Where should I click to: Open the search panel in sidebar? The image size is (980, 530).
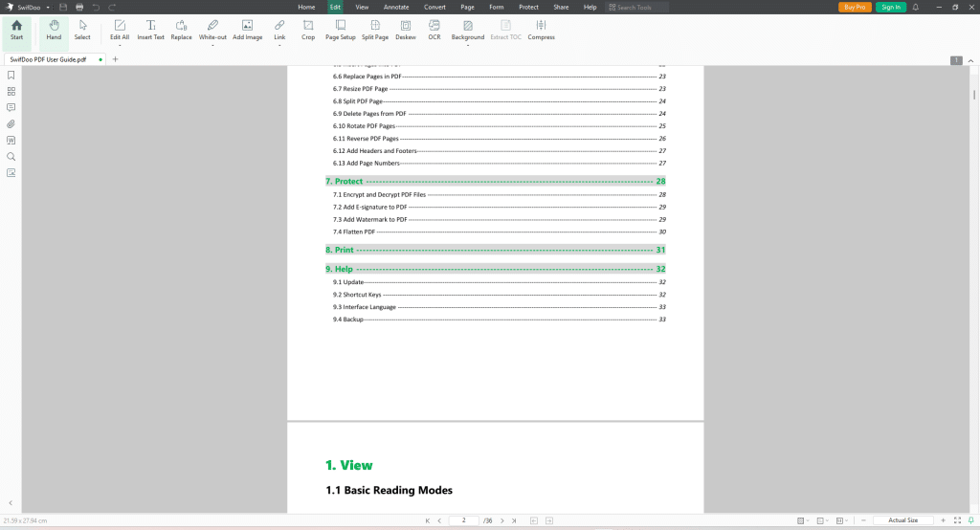tap(11, 156)
